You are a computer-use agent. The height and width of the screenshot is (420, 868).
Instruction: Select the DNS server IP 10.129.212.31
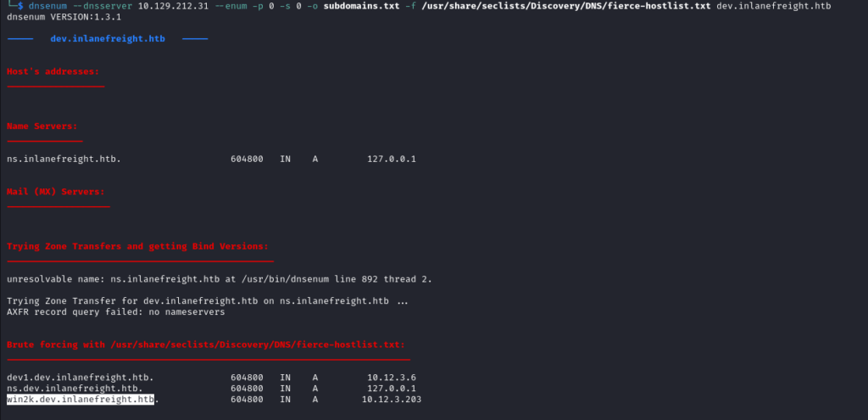point(173,6)
